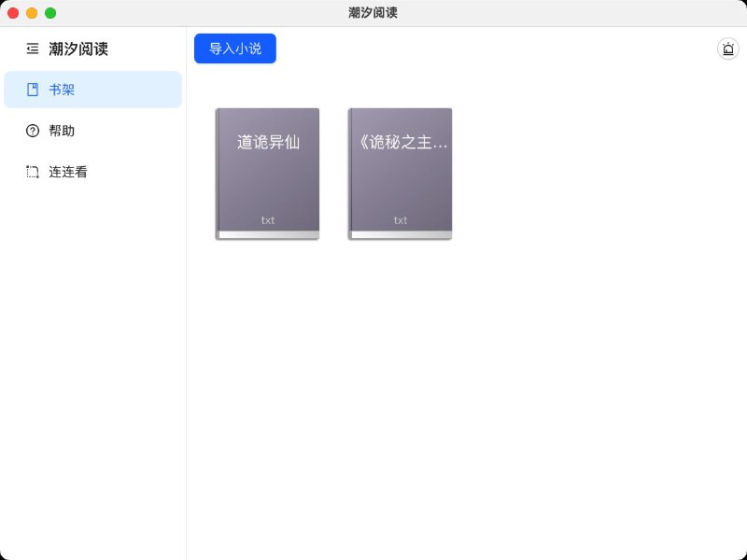The image size is (747, 560).
Task: Click the txt badge on 《诡秘之主...》 cover
Action: coord(401,220)
